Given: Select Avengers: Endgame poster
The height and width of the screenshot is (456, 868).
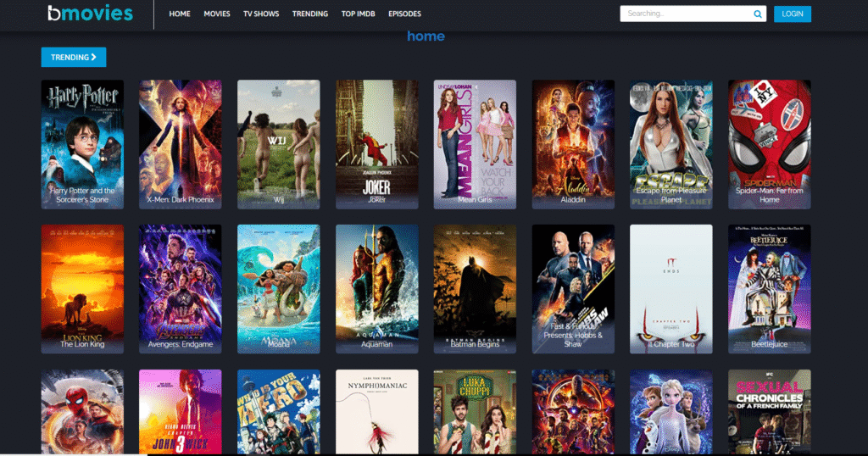Looking at the screenshot, I should (x=181, y=289).
